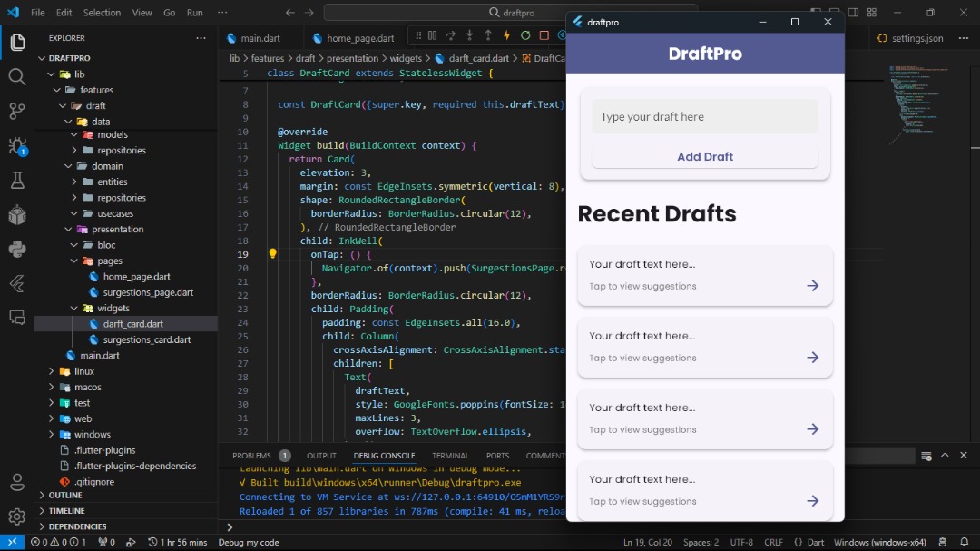Go forward with the navigation arrow
Image resolution: width=980 pixels, height=551 pixels.
pyautogui.click(x=309, y=13)
